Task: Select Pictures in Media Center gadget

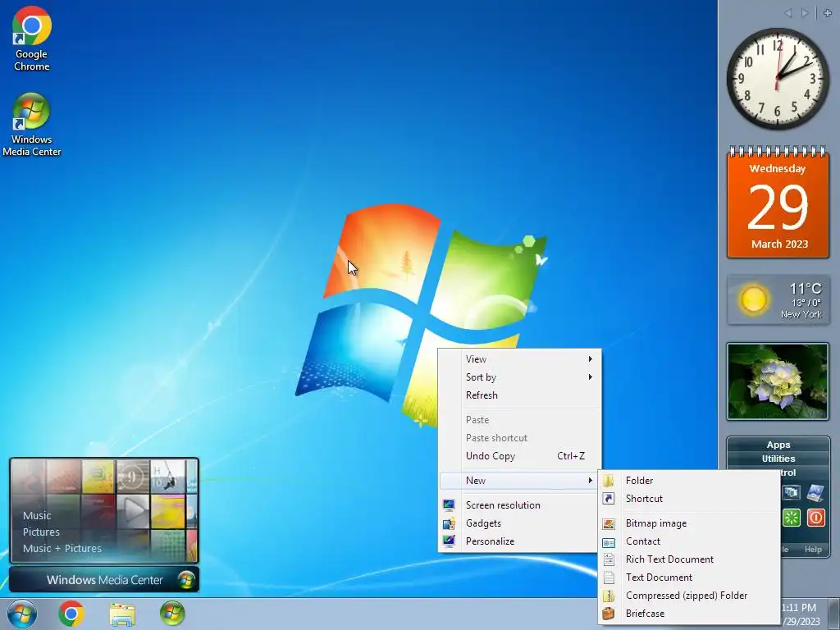Action: click(41, 532)
